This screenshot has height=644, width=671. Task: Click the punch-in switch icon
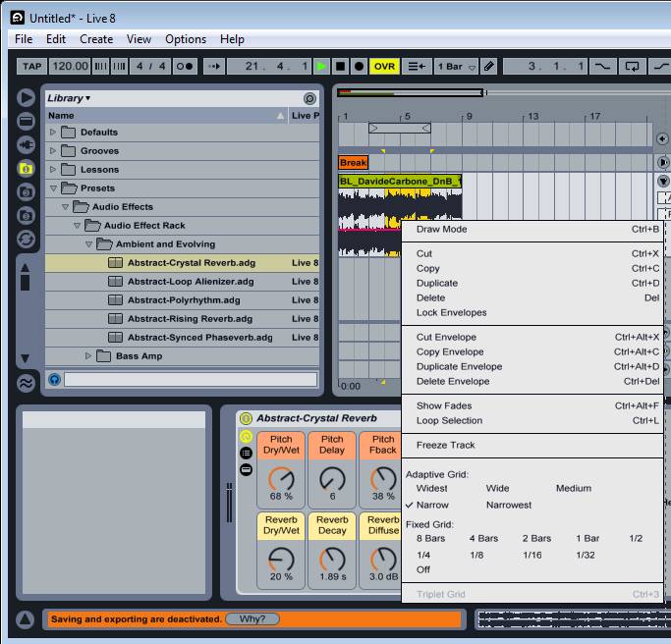point(603,67)
